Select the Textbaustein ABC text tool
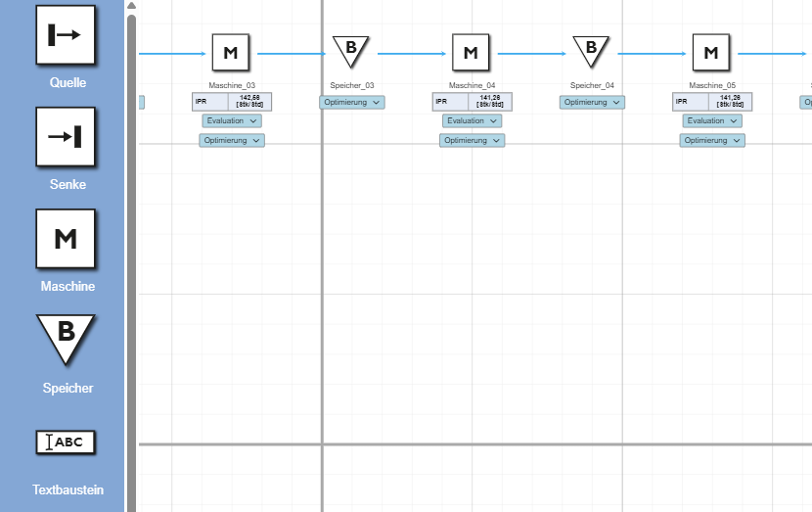 [x=66, y=442]
